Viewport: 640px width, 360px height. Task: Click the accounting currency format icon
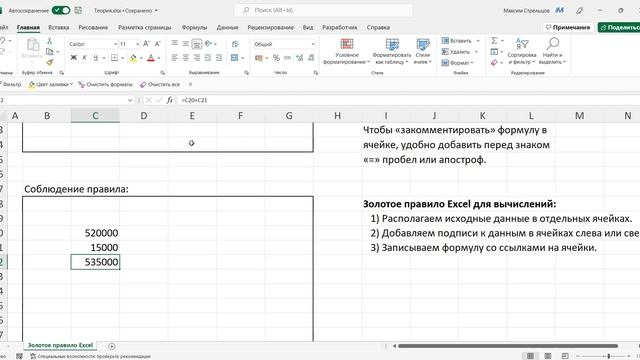point(258,58)
